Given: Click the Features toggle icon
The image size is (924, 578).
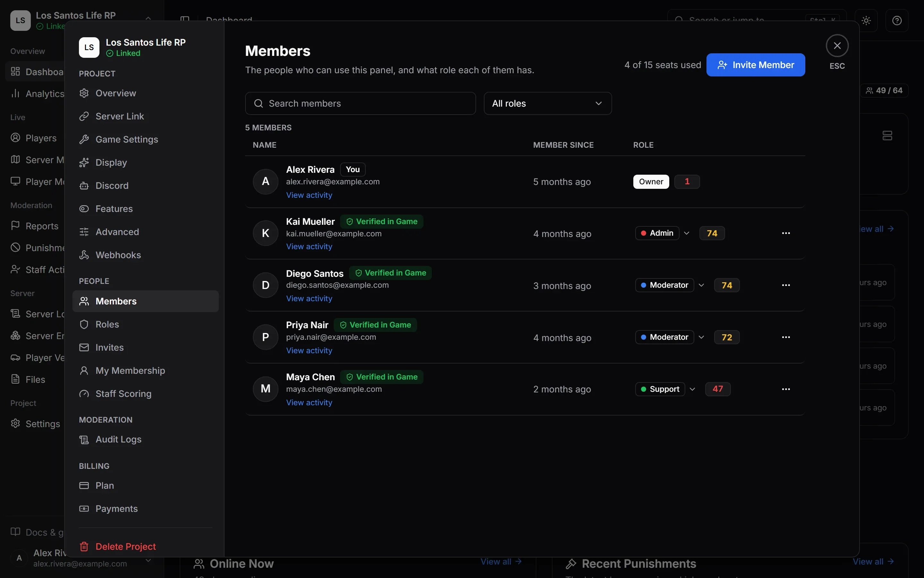Looking at the screenshot, I should pos(84,209).
